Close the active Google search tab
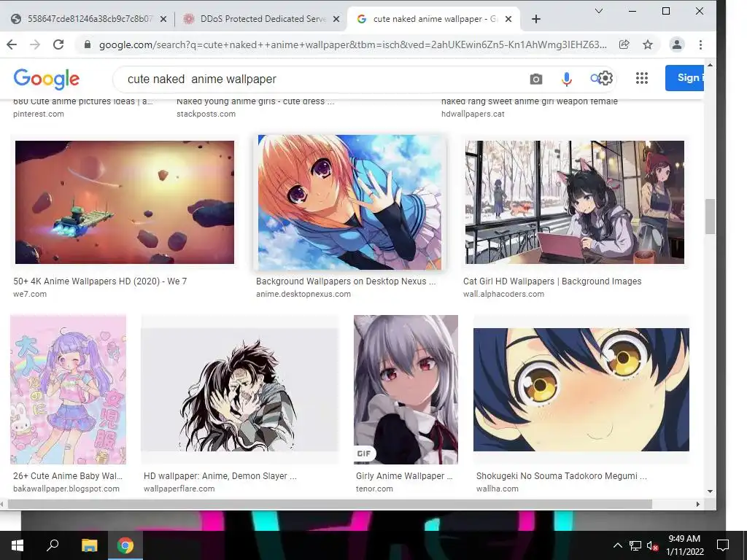 coord(508,19)
